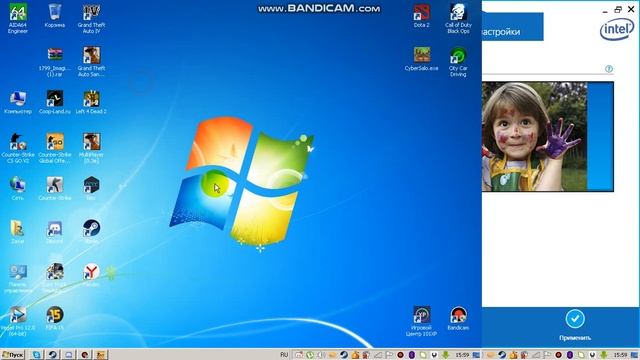
Task: Open the Skype icon on the taskbar
Action: 36,355
